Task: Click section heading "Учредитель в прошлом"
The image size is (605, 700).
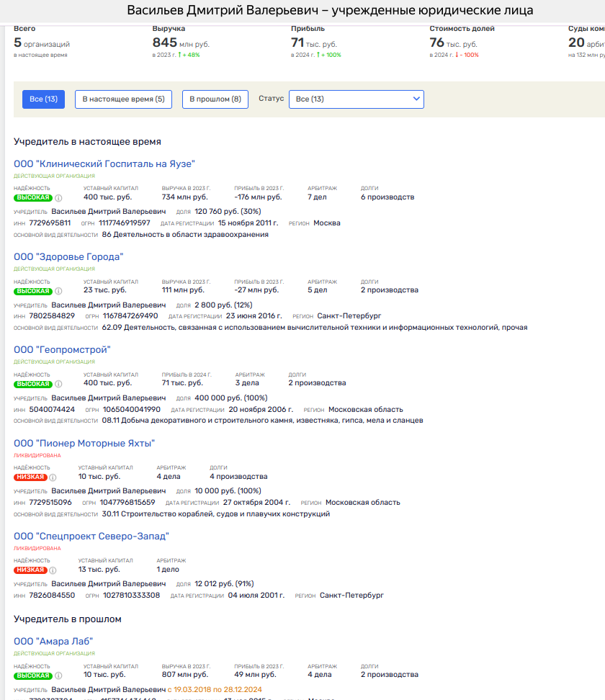Action: 68,619
